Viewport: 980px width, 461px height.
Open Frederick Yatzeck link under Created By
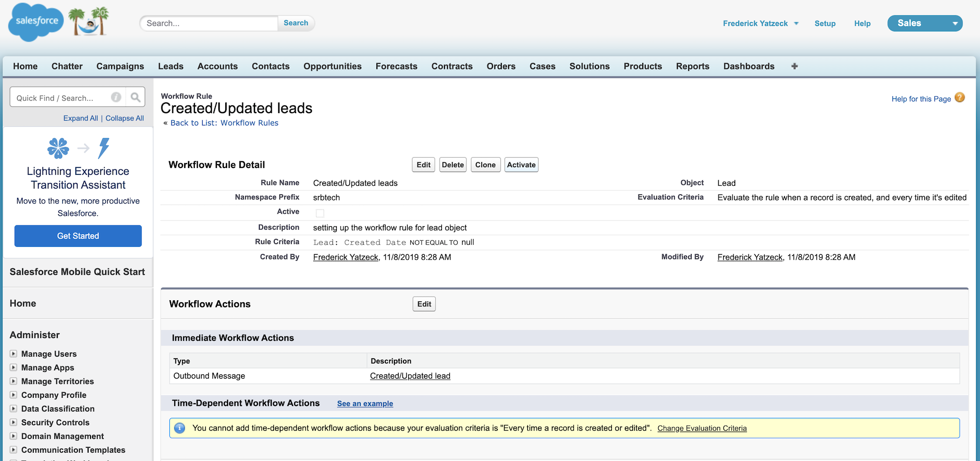coord(346,257)
